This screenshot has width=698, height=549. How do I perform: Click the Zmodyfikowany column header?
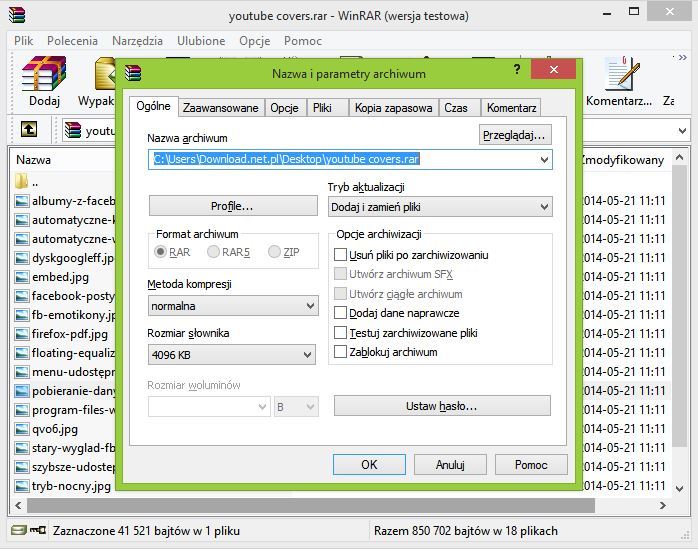(623, 160)
